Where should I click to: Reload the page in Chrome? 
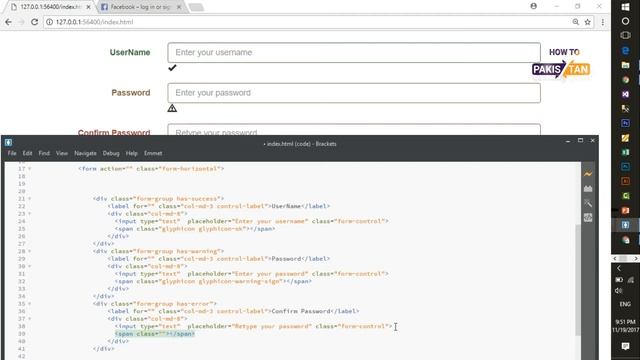34,22
